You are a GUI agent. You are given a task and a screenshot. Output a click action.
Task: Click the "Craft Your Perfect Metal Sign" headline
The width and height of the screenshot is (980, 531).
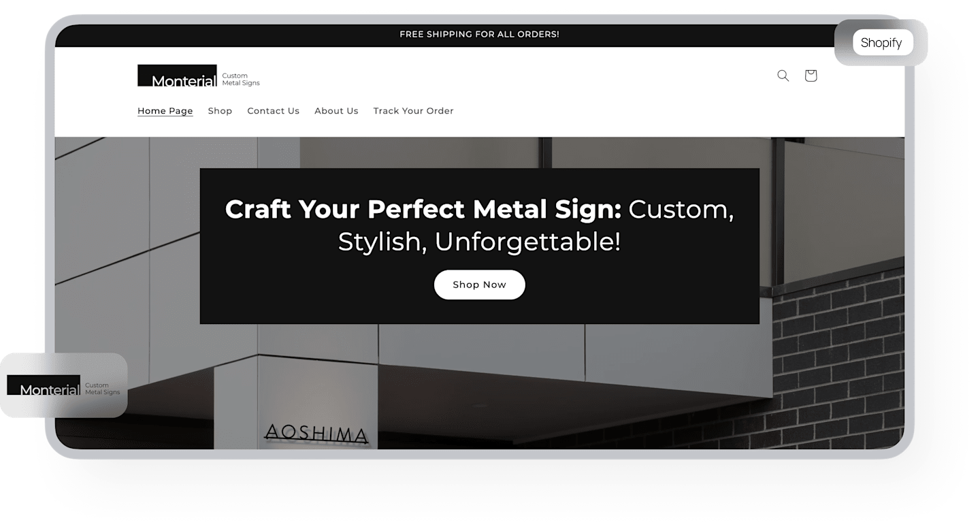[x=423, y=209]
